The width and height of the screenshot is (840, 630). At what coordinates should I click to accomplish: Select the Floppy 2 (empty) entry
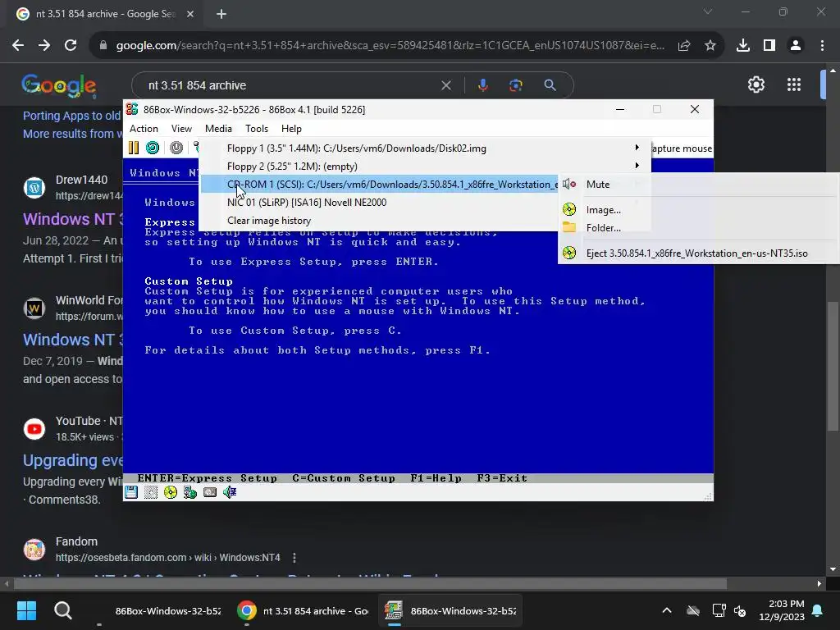coord(426,167)
